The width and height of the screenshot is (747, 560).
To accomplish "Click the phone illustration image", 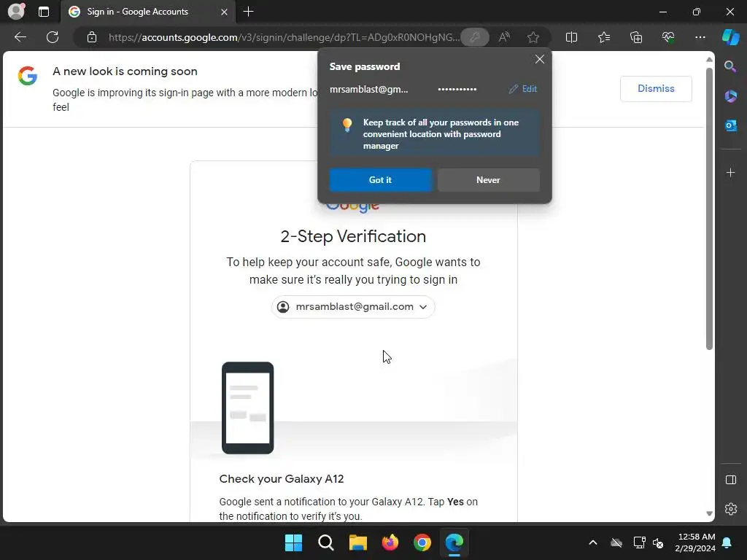I will [x=248, y=408].
